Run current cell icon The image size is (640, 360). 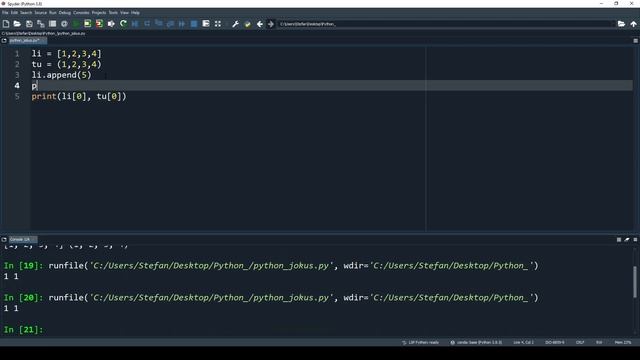(x=87, y=24)
